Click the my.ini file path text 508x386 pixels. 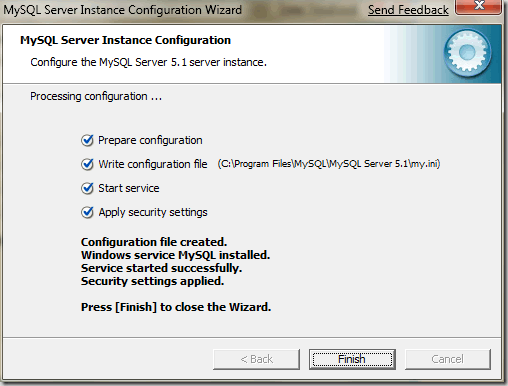[x=329, y=164]
